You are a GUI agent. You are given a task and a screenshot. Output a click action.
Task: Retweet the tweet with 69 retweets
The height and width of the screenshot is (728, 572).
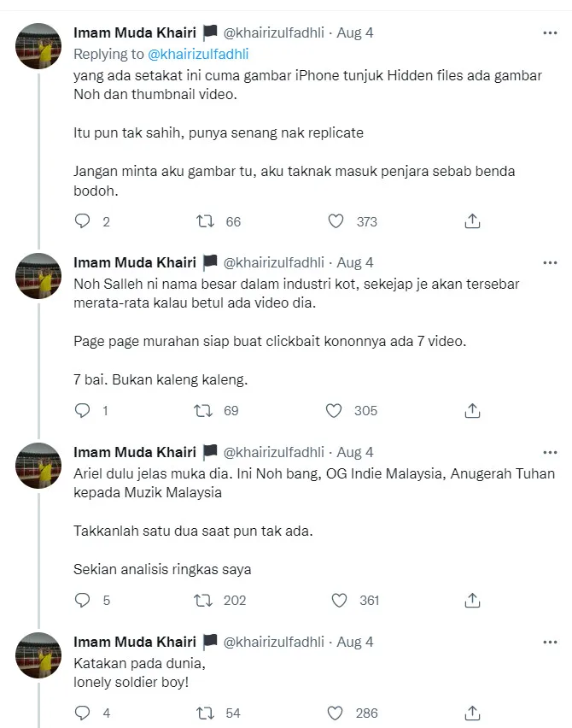tap(205, 411)
